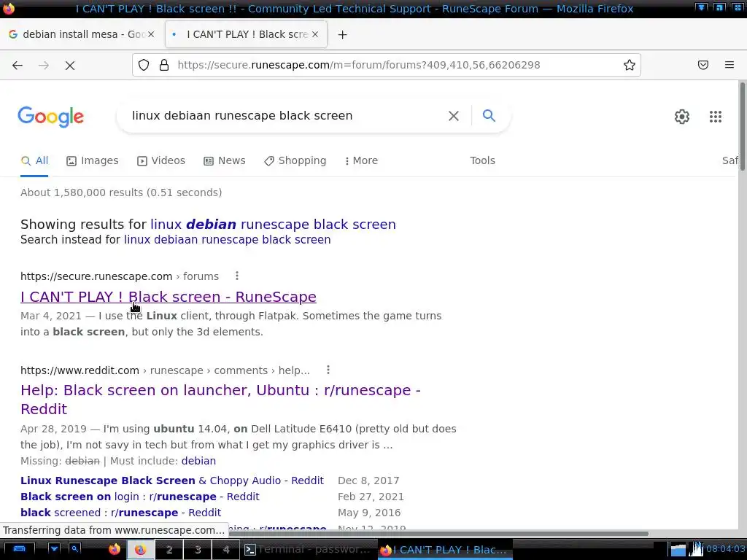Click the https://secure.runescape.com › forums breadcrumb

click(x=120, y=276)
